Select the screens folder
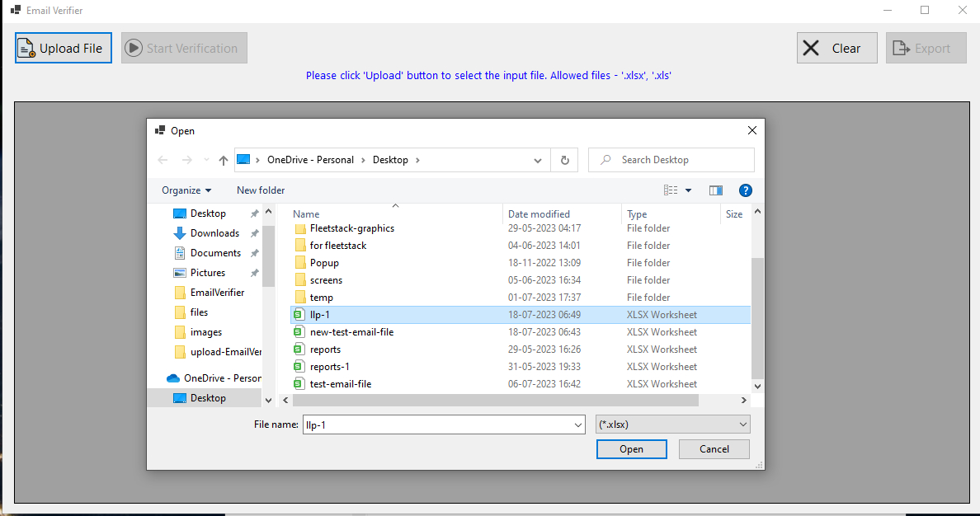The image size is (980, 516). pos(326,280)
